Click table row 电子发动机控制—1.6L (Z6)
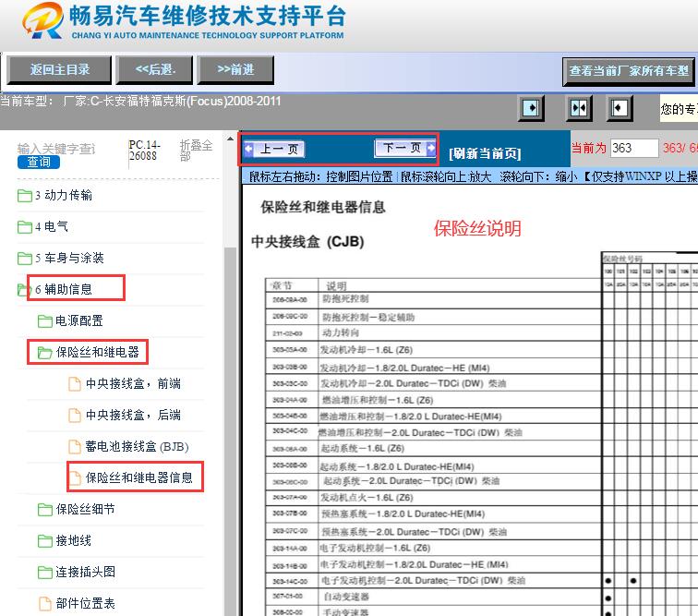This screenshot has height=616, width=698. click(x=433, y=548)
